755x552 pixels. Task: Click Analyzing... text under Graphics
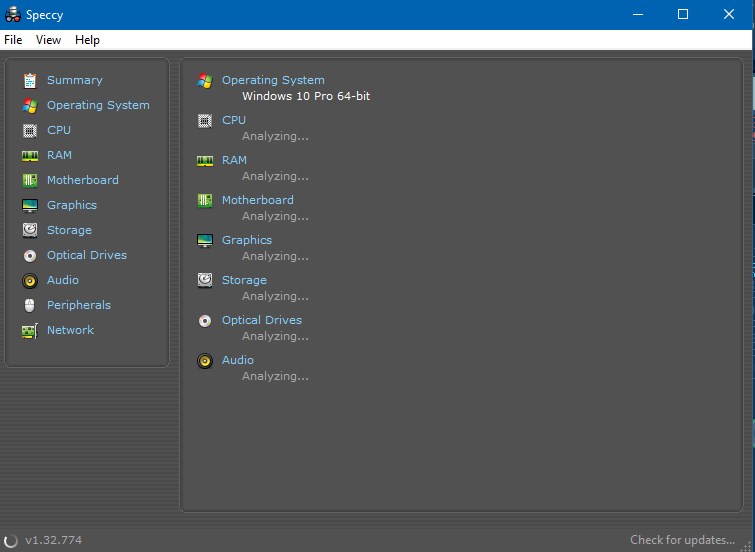point(275,256)
